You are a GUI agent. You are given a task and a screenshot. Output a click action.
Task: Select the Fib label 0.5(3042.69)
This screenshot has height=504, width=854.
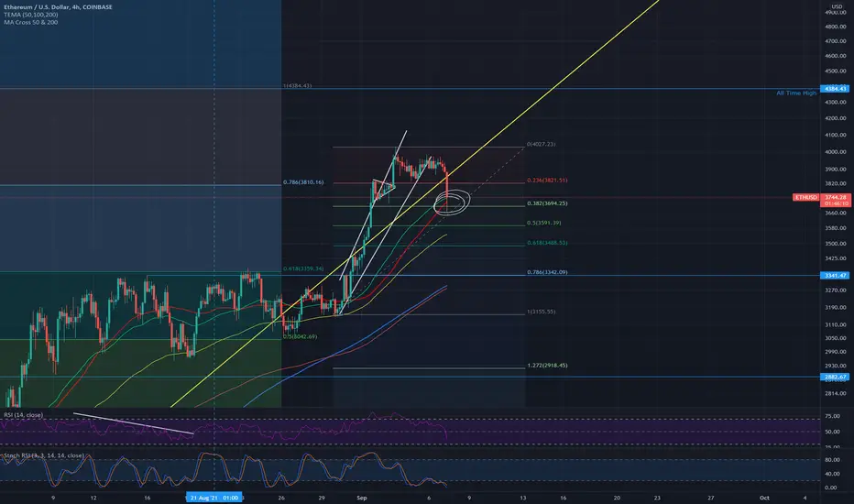[300, 336]
